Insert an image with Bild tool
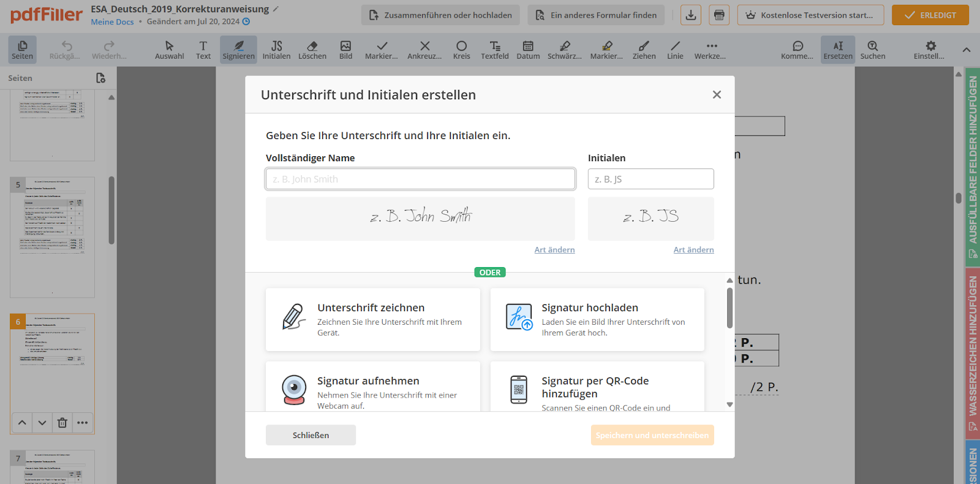 [x=346, y=50]
